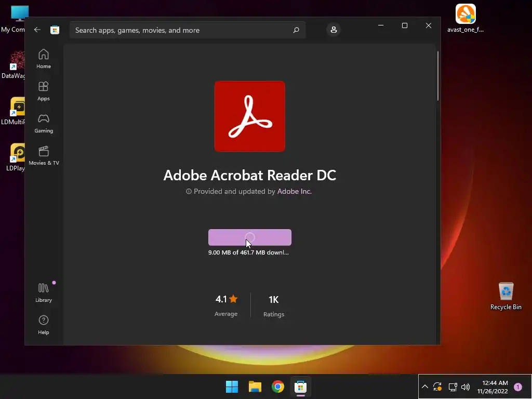Select the Recycle Bin desktop icon
532x399 pixels.
(x=506, y=296)
